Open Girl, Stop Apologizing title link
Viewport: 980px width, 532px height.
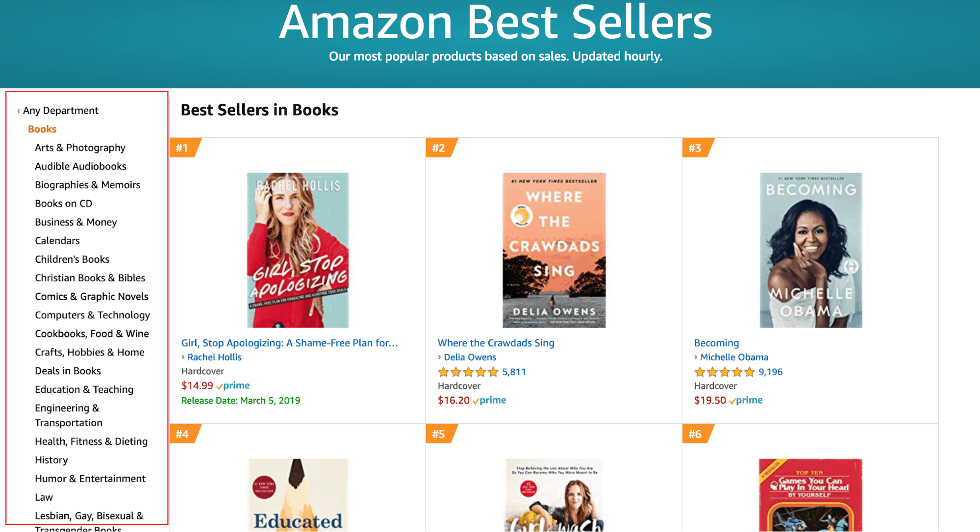289,343
